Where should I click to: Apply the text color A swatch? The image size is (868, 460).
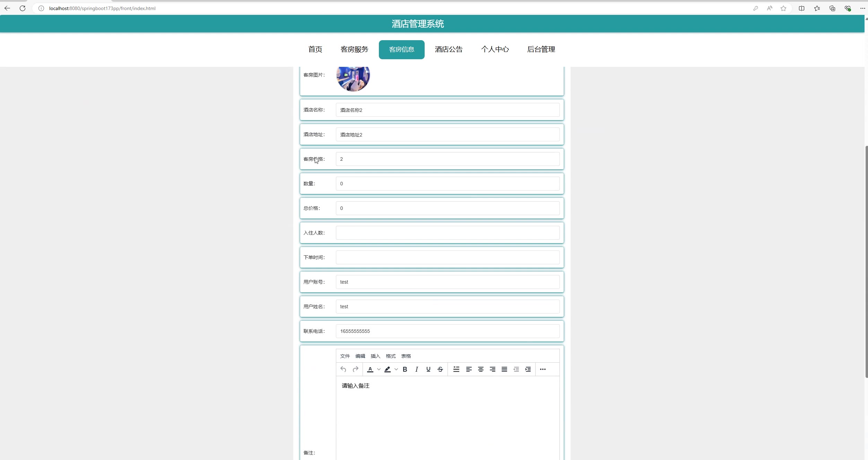point(370,369)
